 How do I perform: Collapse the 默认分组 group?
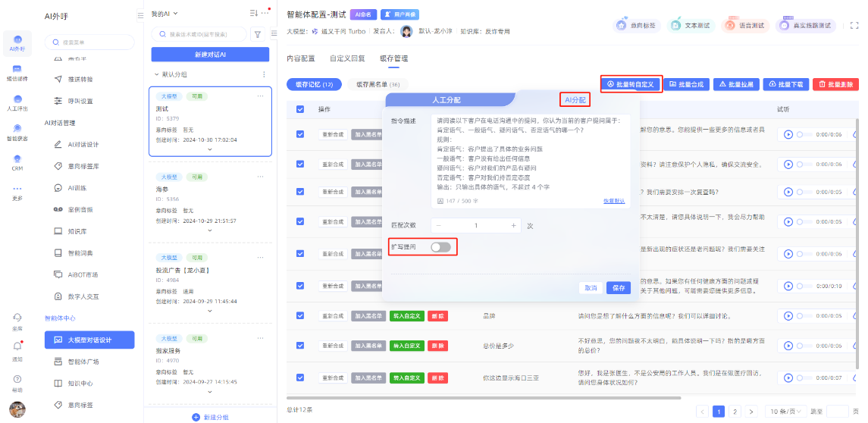(x=156, y=74)
